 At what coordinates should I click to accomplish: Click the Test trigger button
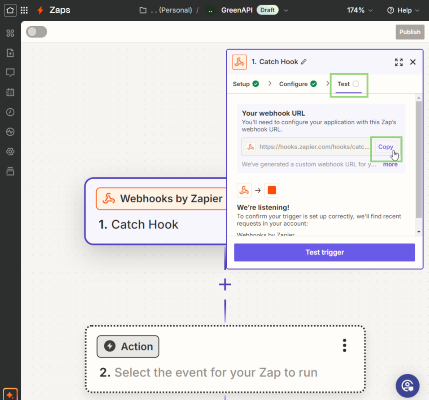coord(324,252)
